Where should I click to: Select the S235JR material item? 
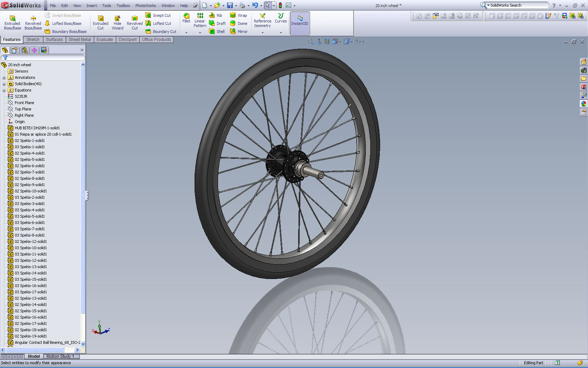coord(17,97)
